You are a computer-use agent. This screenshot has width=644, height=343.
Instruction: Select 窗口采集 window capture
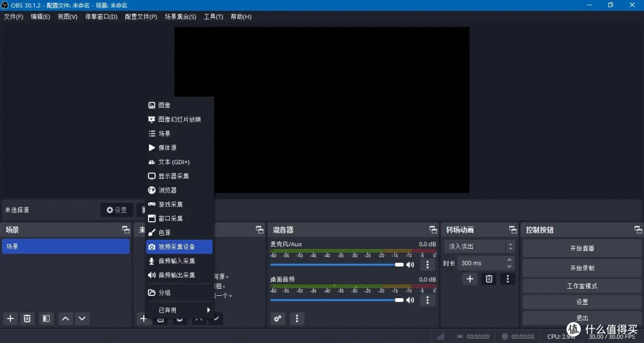coord(180,218)
